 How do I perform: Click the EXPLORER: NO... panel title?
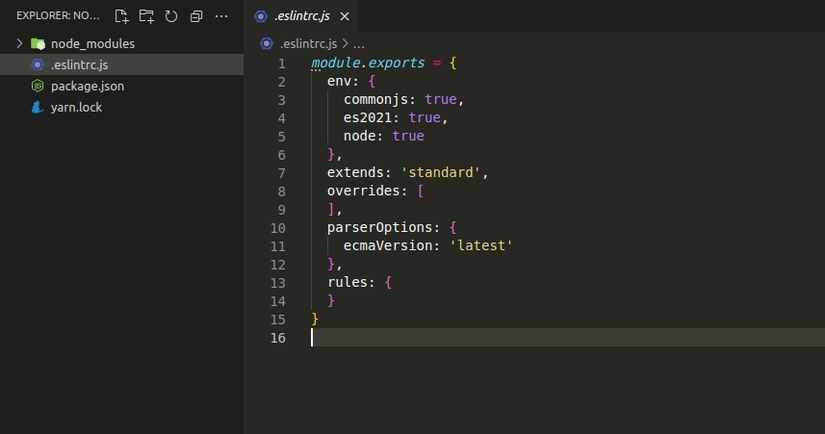57,16
